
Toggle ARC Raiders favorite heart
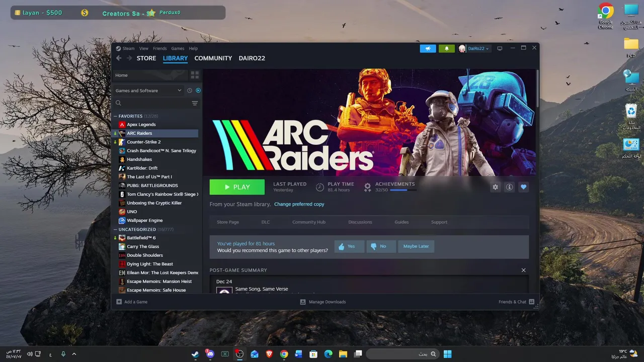524,187
